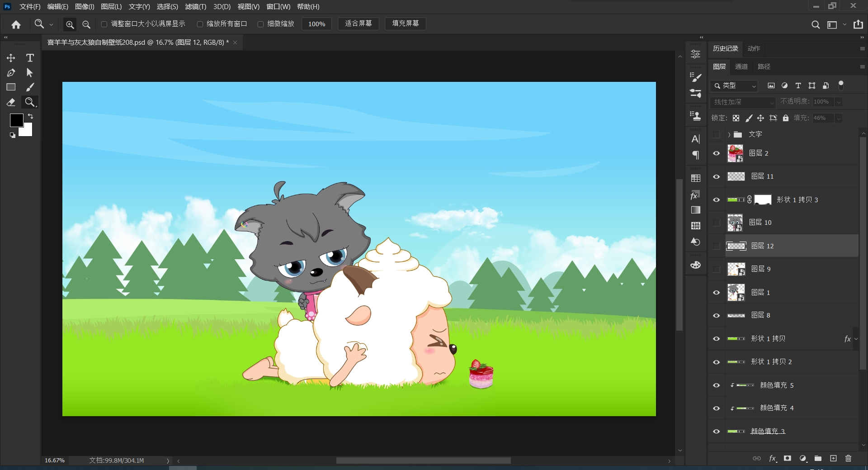Create a new group folder icon

click(x=818, y=458)
